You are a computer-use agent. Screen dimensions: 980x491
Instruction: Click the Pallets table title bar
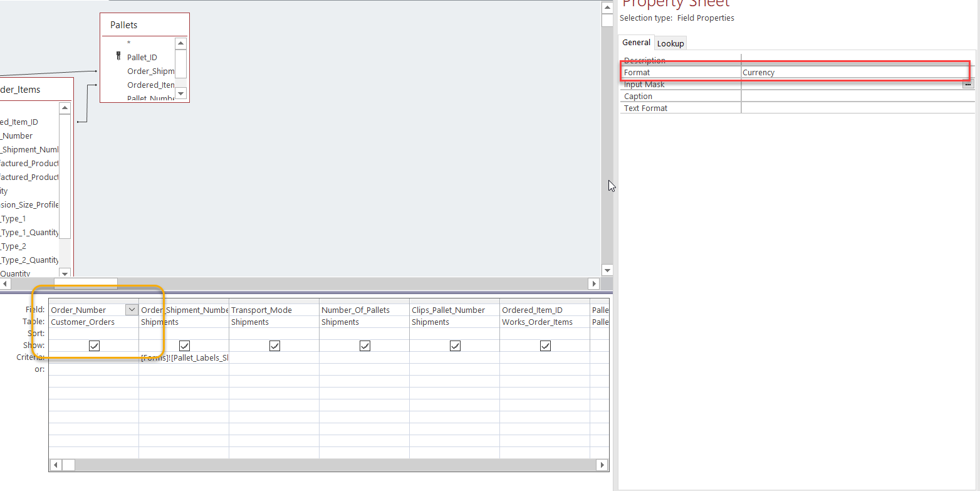pos(145,25)
